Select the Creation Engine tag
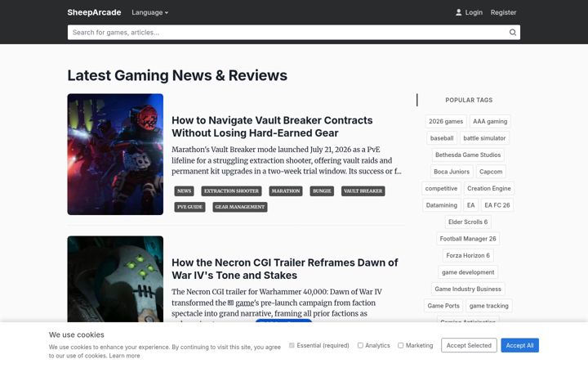588x368 pixels. point(489,189)
